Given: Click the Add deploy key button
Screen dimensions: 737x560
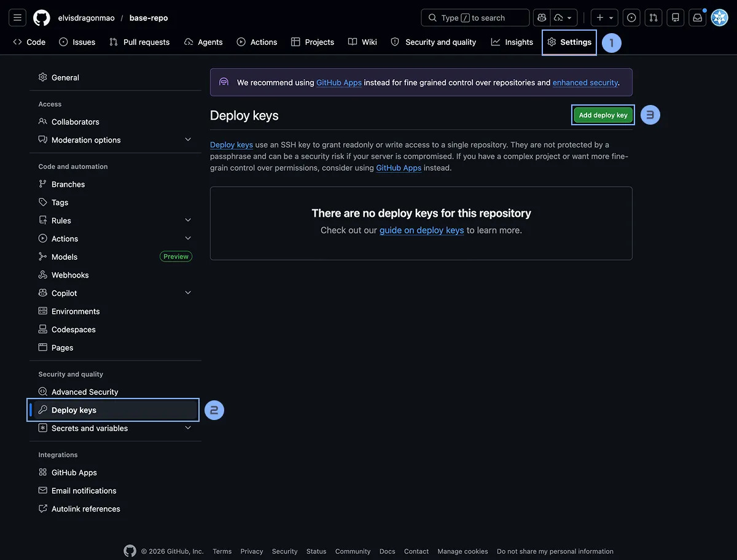Looking at the screenshot, I should point(602,115).
